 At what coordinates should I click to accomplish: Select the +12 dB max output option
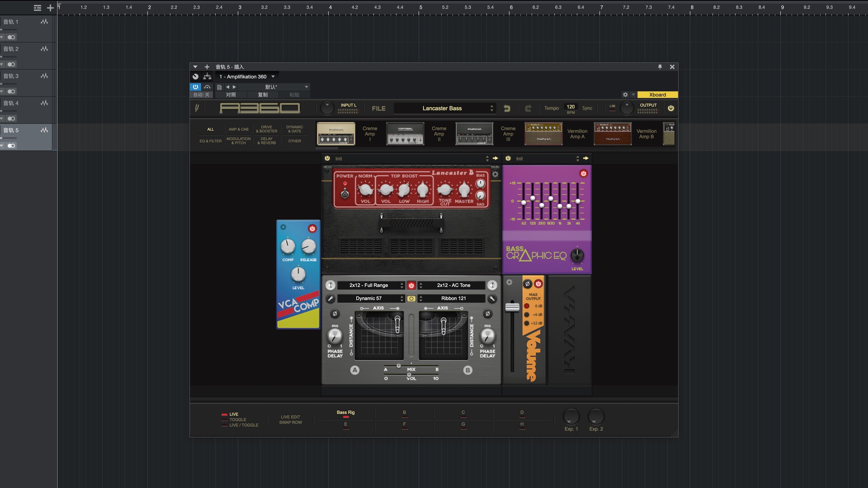point(527,323)
